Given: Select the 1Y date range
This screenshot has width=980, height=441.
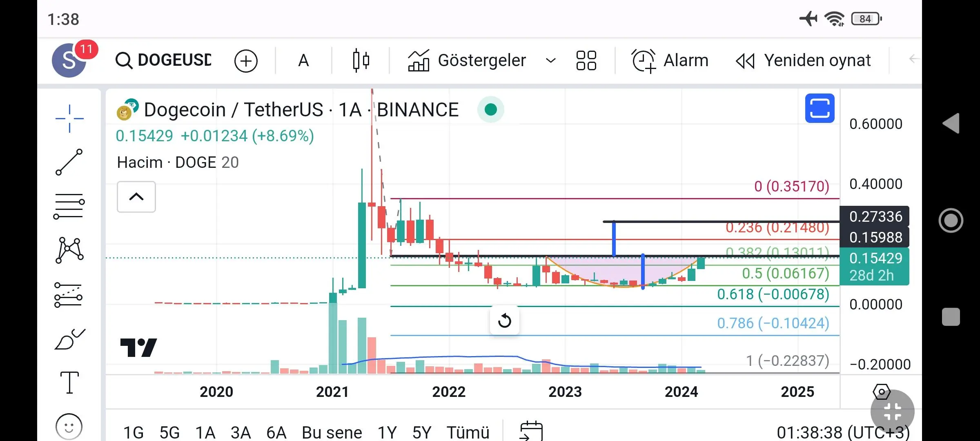Looking at the screenshot, I should pos(387,432).
